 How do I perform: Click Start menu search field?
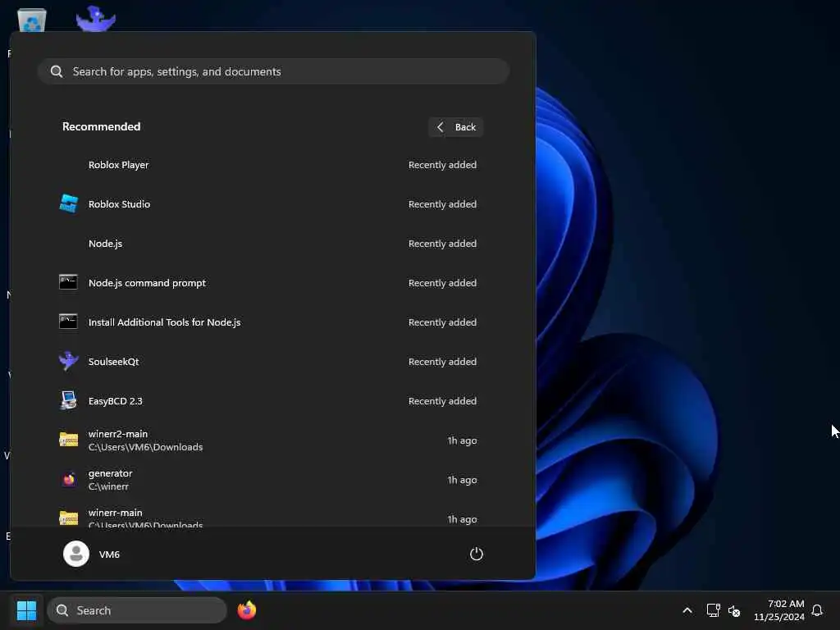pyautogui.click(x=273, y=71)
